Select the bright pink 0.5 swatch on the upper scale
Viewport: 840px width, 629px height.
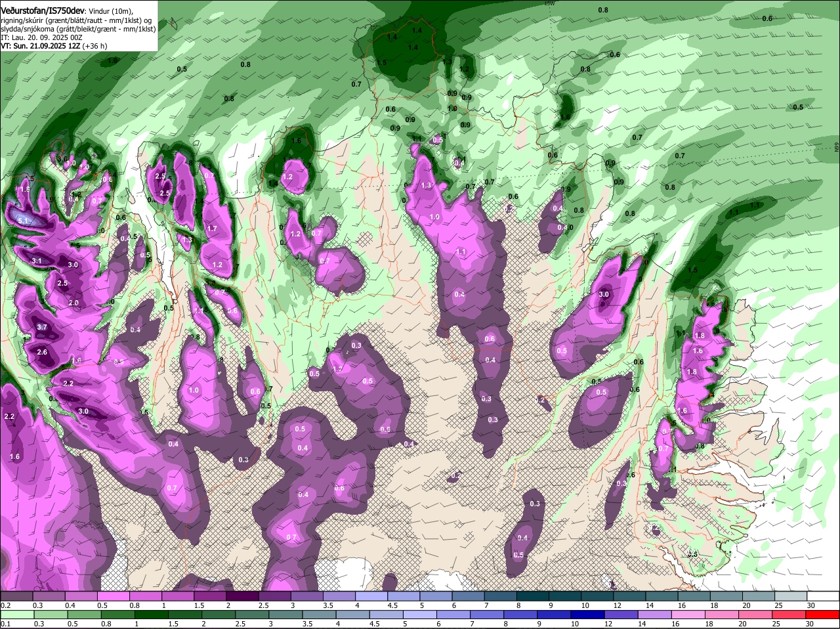coord(113,596)
